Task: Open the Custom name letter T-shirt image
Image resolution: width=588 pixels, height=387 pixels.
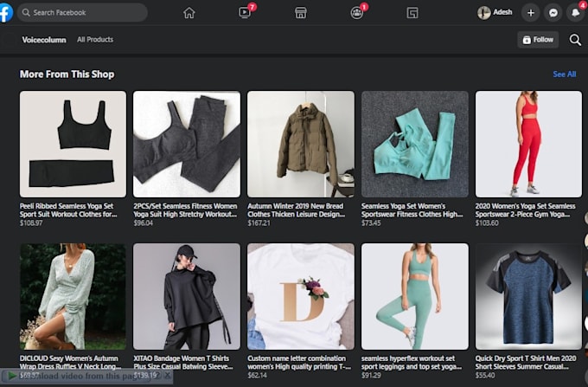Action: [x=301, y=297]
